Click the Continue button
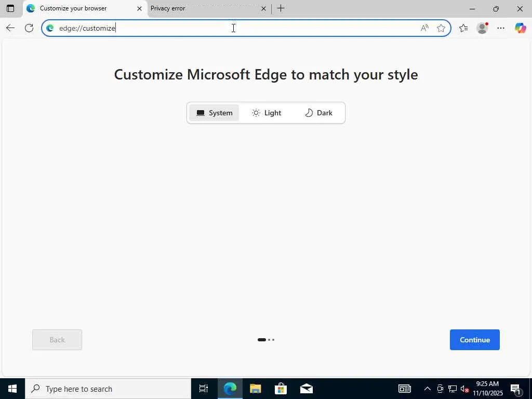 475,340
